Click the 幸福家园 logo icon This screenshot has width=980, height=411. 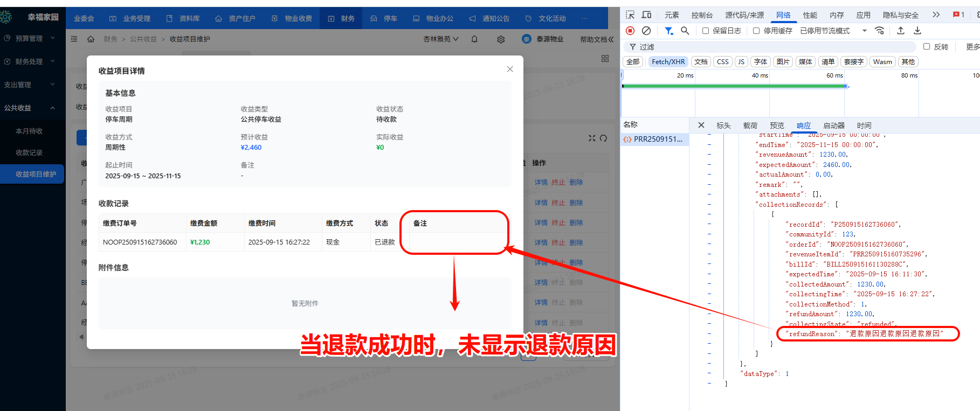click(x=6, y=17)
